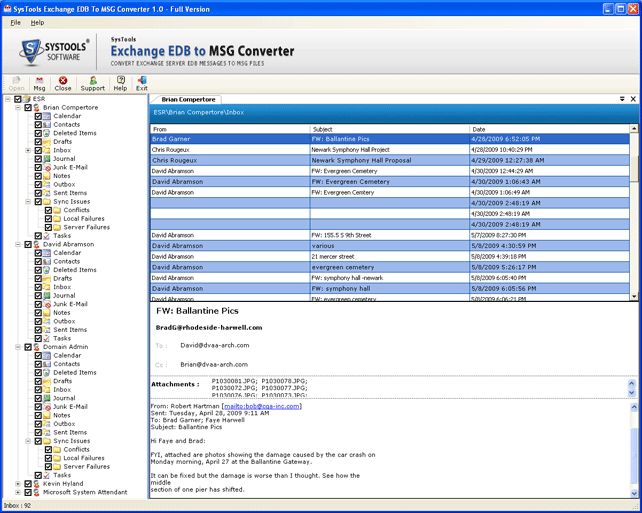This screenshot has width=642, height=513.
Task: Uncheck the David Abramson mailbox checkbox
Action: tap(28, 244)
